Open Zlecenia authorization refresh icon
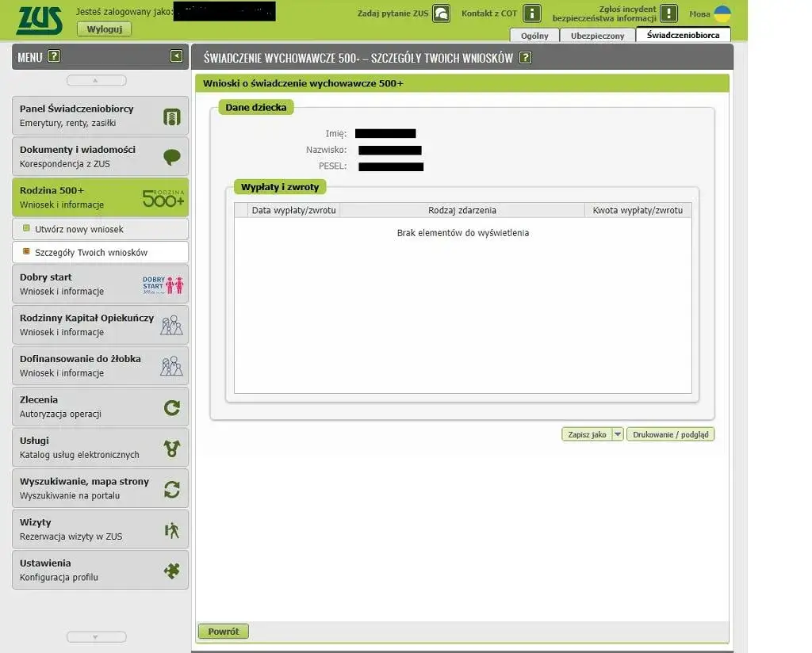The width and height of the screenshot is (812, 653). coord(171,407)
